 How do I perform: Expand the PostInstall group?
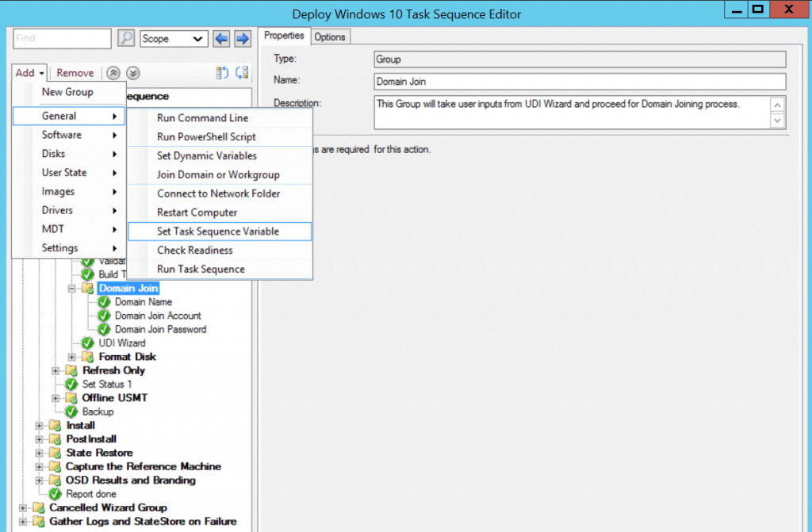(39, 439)
